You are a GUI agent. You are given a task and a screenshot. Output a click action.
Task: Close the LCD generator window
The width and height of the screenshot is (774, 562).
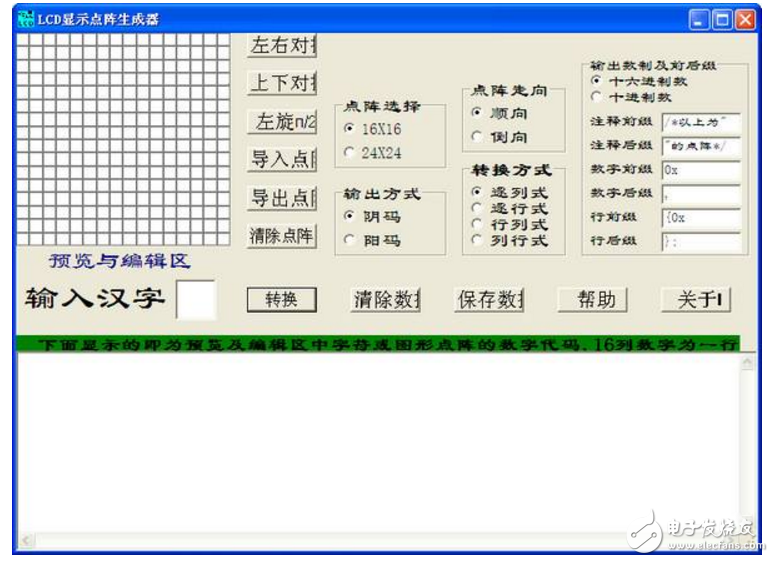pyautogui.click(x=745, y=20)
